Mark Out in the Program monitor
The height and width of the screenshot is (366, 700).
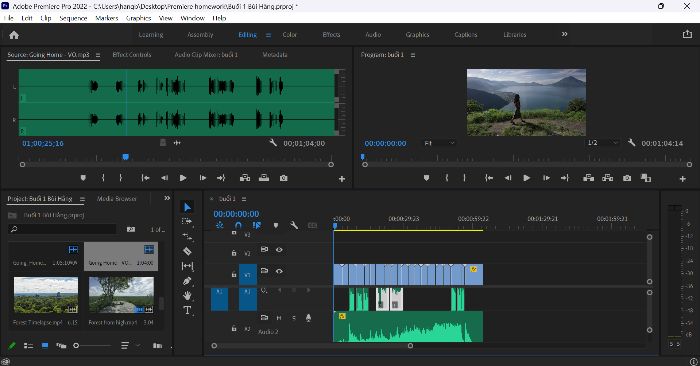[465, 178]
